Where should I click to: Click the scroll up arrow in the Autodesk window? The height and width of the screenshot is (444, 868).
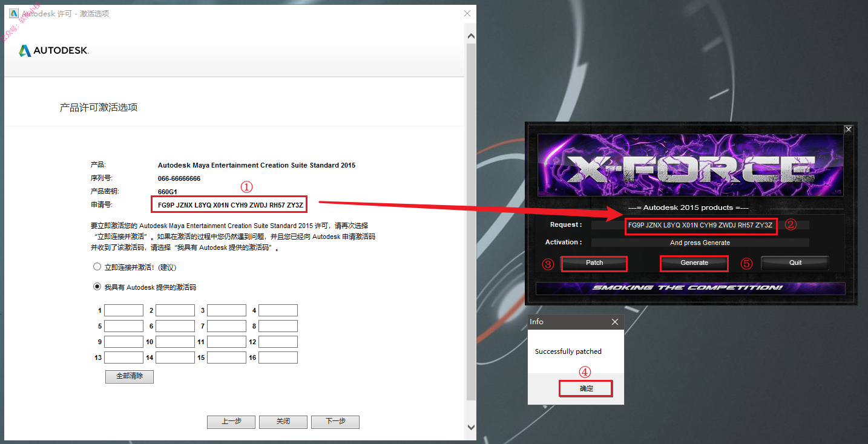[x=471, y=35]
